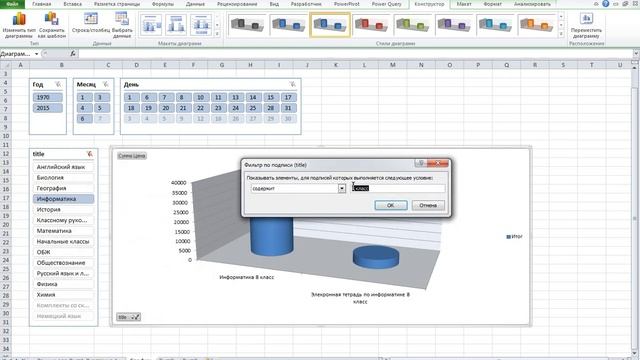Select Информатика in title slicer

point(63,199)
